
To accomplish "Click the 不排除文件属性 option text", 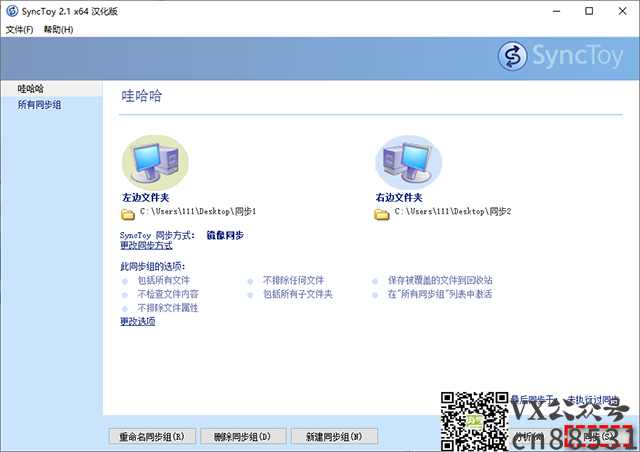I will pos(168,308).
